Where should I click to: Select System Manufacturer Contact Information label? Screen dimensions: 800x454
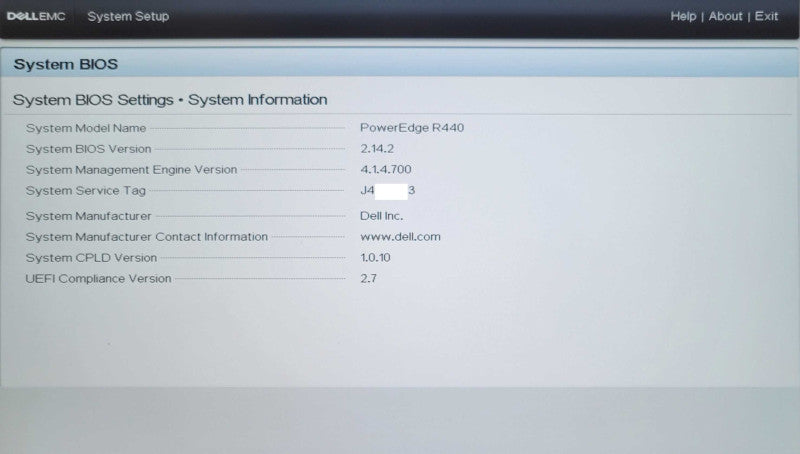[x=146, y=237]
